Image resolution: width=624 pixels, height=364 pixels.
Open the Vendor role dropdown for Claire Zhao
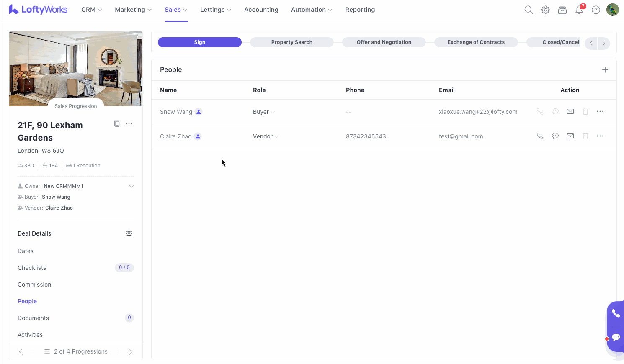266,136
